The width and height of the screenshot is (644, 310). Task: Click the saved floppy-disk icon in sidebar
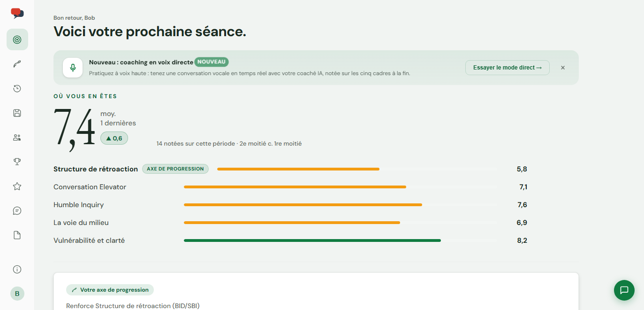click(x=17, y=113)
